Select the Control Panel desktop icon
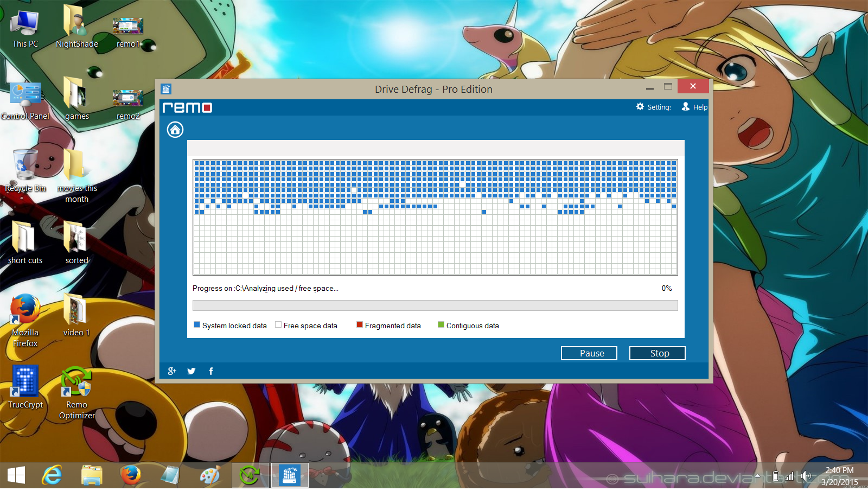 tap(25, 101)
